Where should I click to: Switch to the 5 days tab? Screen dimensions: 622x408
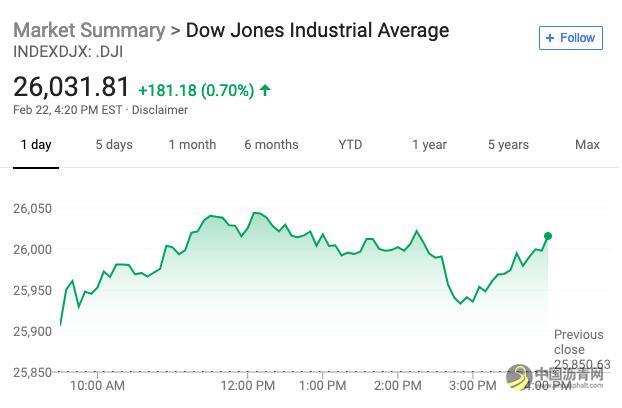[x=114, y=145]
